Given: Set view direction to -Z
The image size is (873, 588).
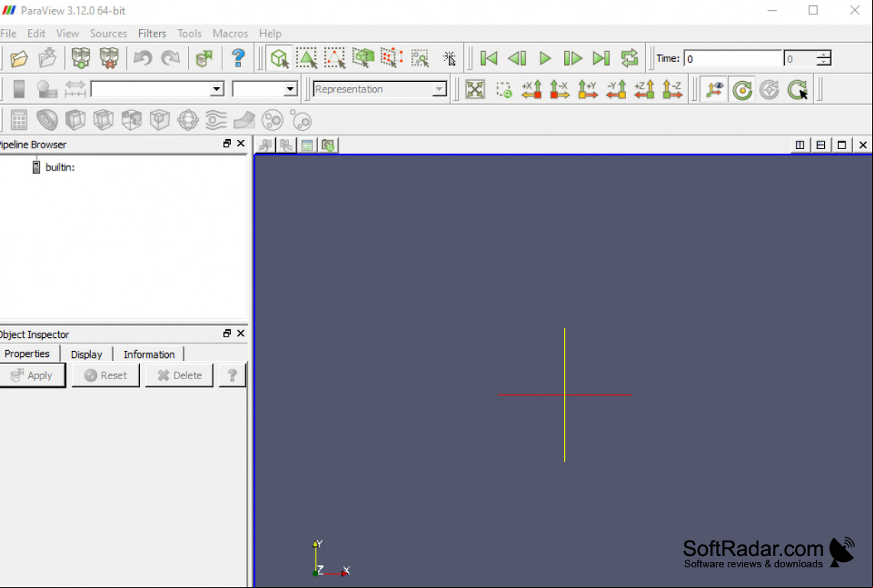Looking at the screenshot, I should pyautogui.click(x=673, y=89).
